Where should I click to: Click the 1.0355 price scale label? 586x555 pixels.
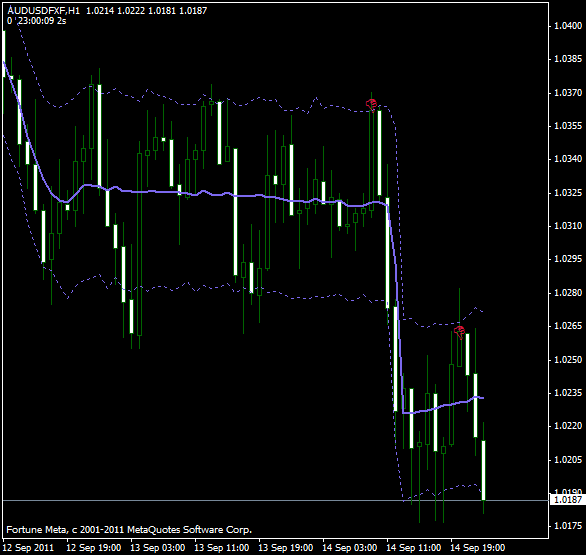pos(568,126)
